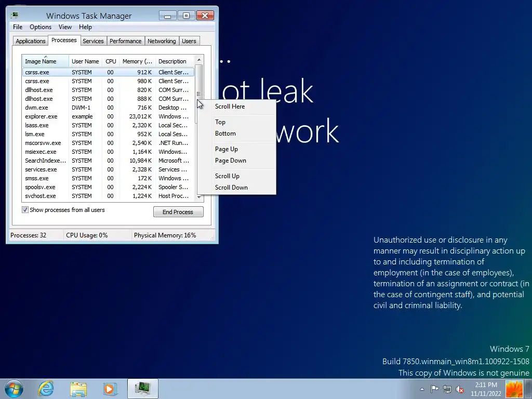The height and width of the screenshot is (399, 532).
Task: Open the Options menu
Action: click(x=41, y=27)
